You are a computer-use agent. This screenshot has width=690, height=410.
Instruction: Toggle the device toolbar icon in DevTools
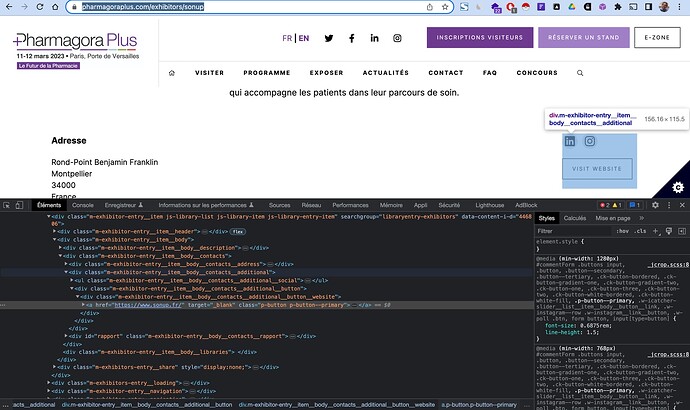click(19, 205)
